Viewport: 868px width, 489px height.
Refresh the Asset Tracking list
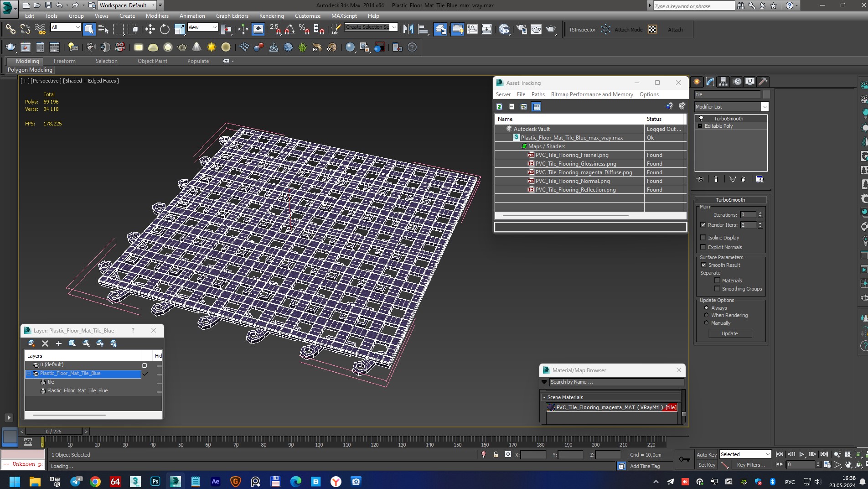click(499, 107)
